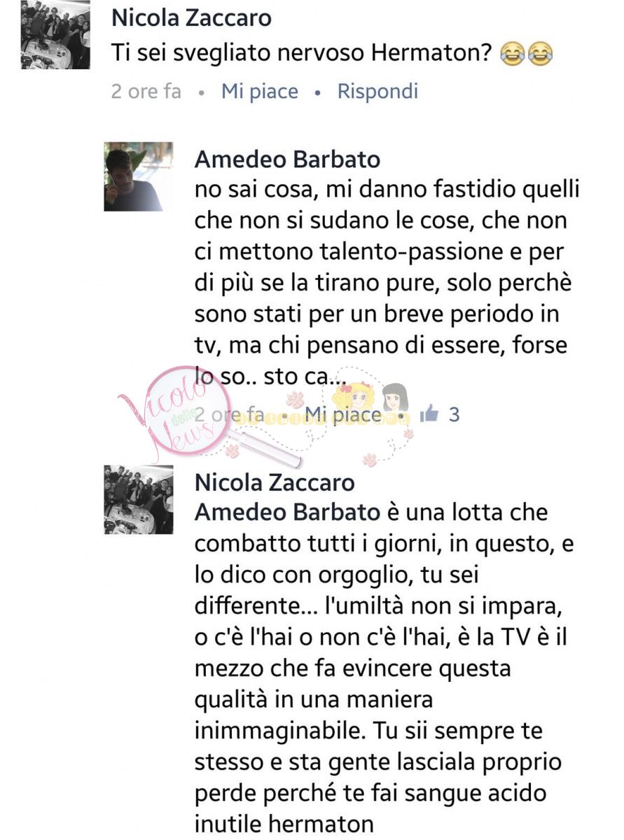The height and width of the screenshot is (840, 624).
Task: Select the reply text beginning 'è una lotta che'
Action: click(387, 668)
